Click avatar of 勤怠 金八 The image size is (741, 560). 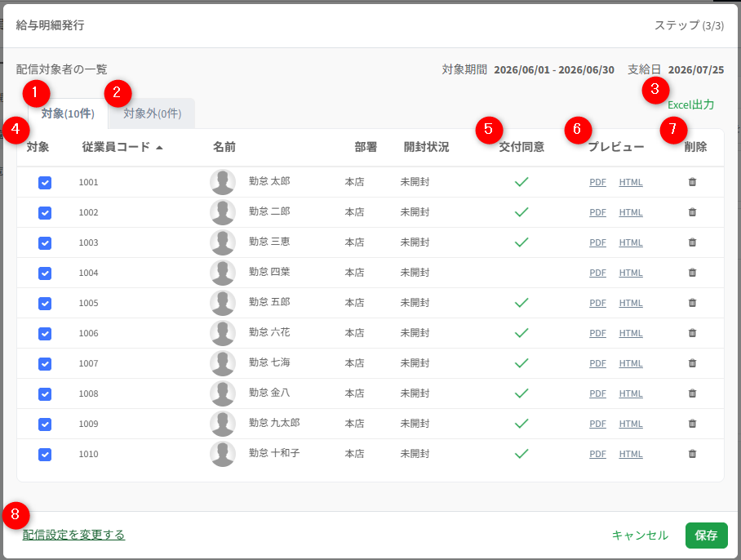tap(223, 393)
